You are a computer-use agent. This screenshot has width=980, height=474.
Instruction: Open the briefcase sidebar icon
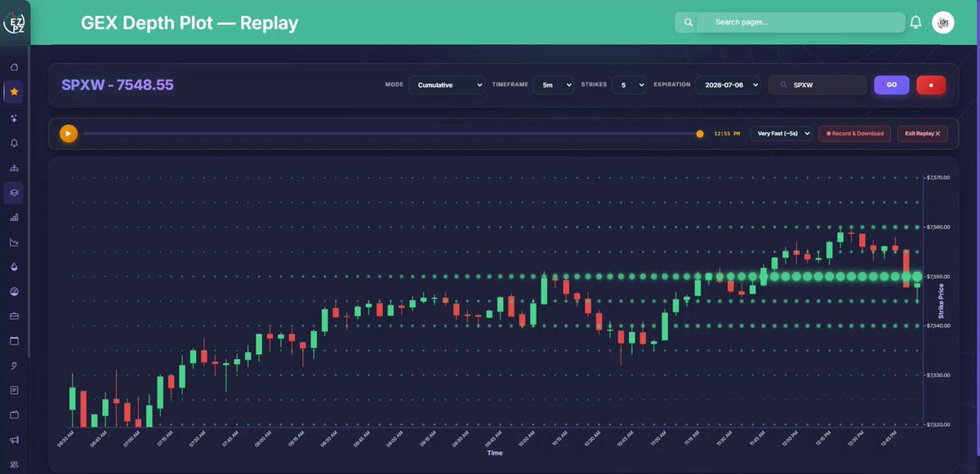(x=14, y=316)
